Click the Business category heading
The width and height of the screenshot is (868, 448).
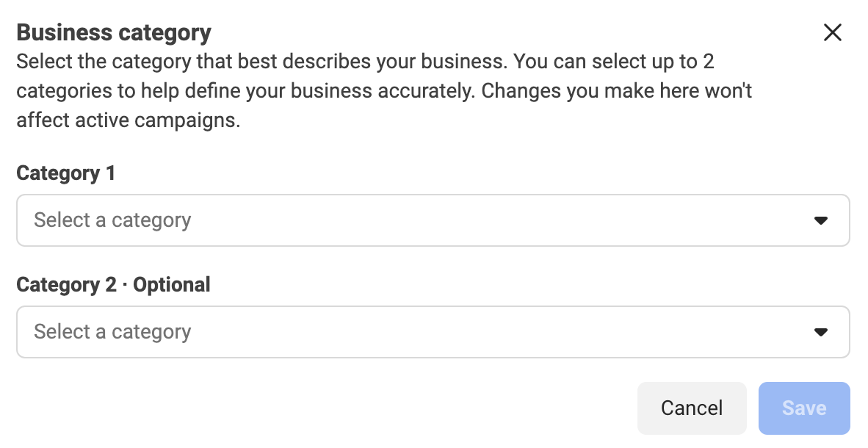(x=113, y=32)
